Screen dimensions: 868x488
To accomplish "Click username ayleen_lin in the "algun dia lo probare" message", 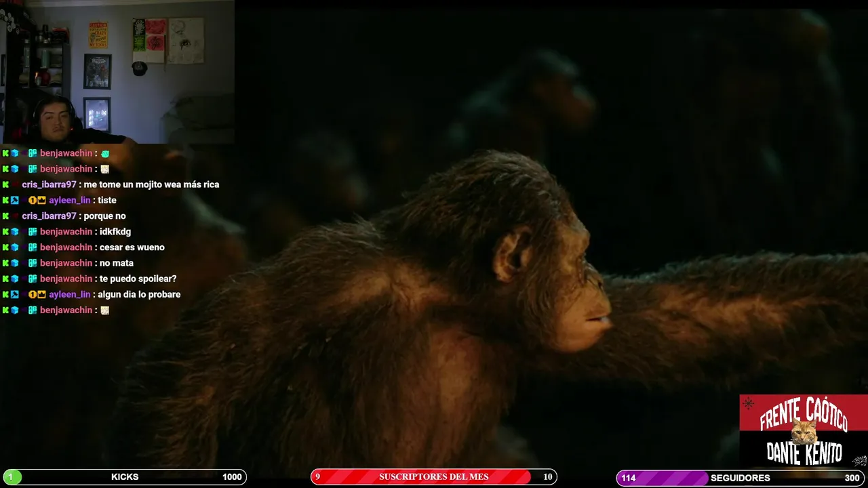I will [69, 295].
